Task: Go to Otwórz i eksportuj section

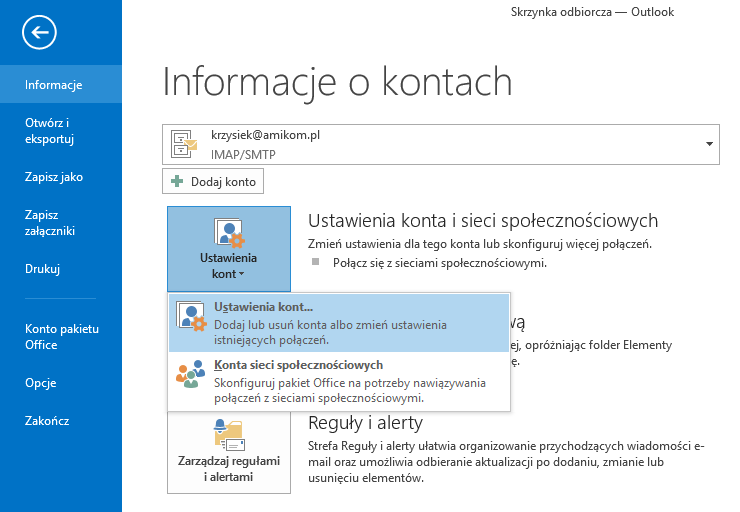Action: click(x=50, y=131)
